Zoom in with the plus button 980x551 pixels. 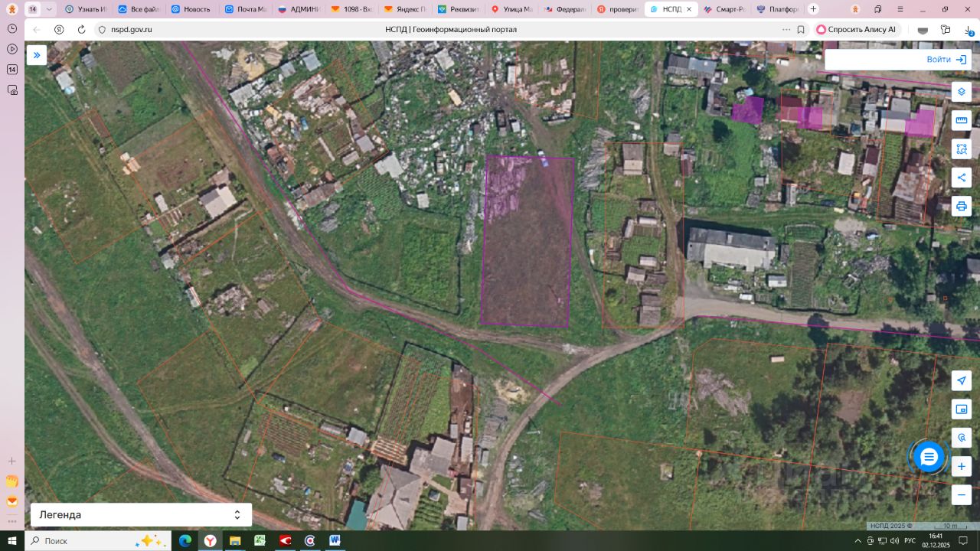coord(962,466)
